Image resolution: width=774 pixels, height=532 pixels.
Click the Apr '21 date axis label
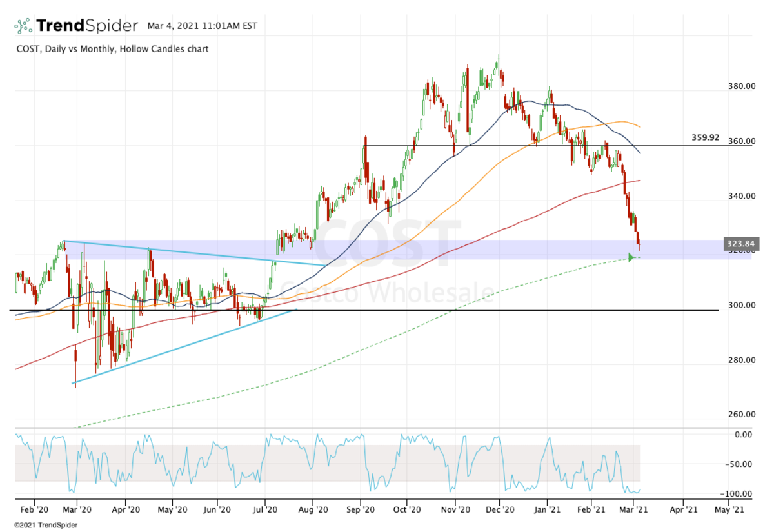pyautogui.click(x=683, y=509)
